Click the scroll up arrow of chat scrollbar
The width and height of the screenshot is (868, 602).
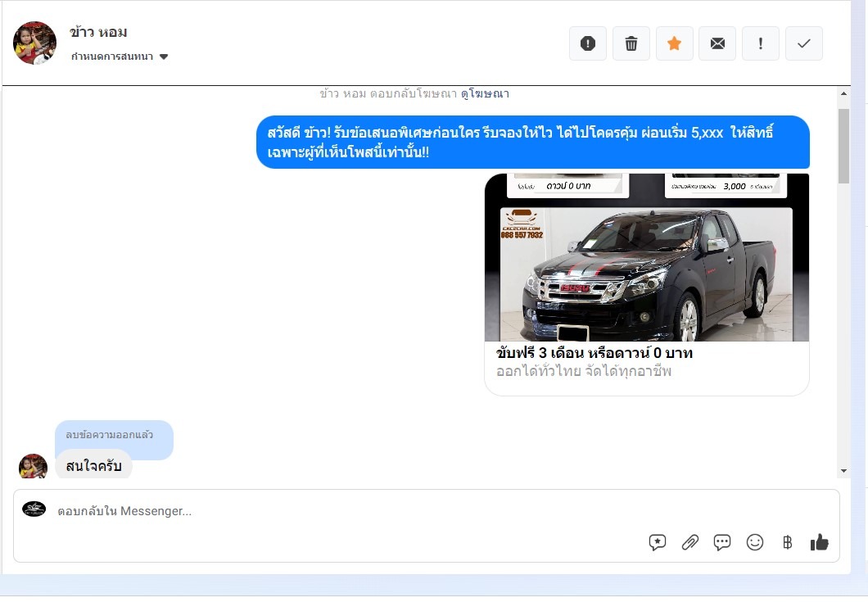click(x=843, y=95)
